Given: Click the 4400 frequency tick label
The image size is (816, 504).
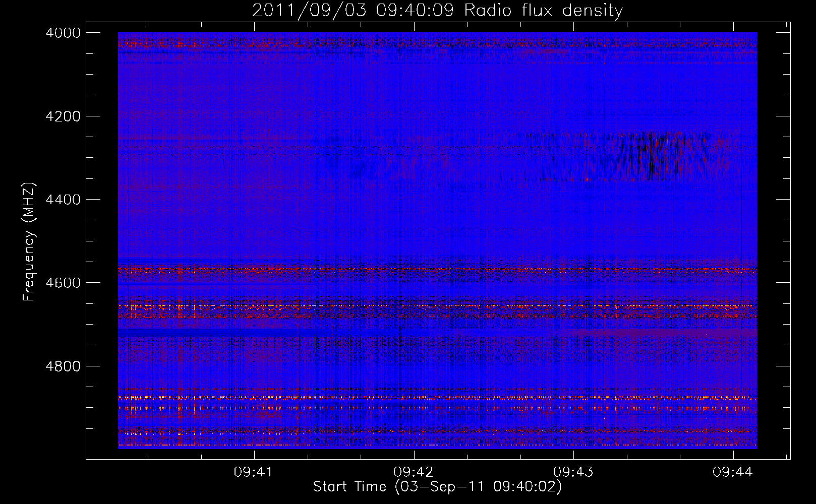Looking at the screenshot, I should click(63, 200).
